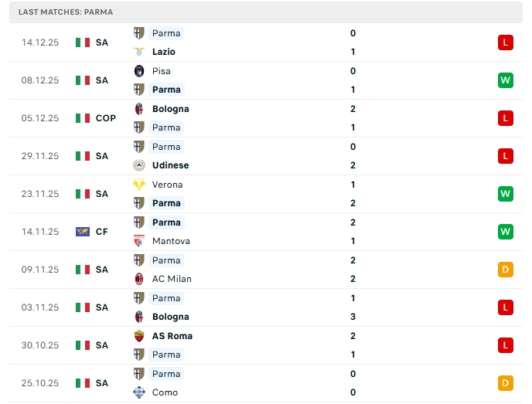Viewport: 532px width, 404px height.
Task: Click the draw badge for AC Milan match
Action: [506, 270]
